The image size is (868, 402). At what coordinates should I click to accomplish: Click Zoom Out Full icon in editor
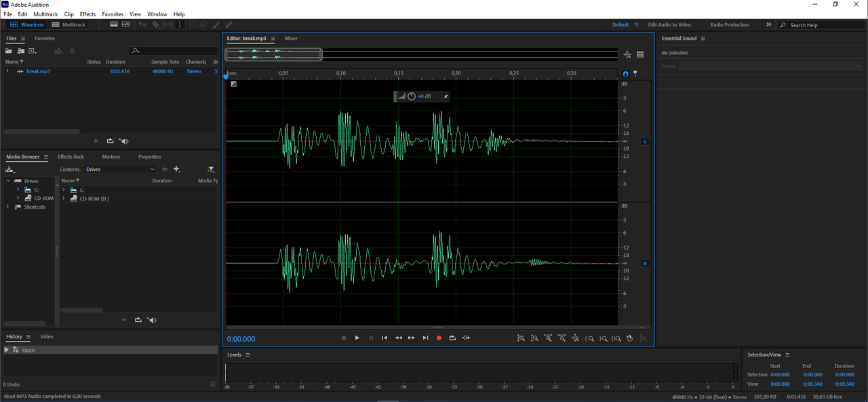[x=575, y=338]
